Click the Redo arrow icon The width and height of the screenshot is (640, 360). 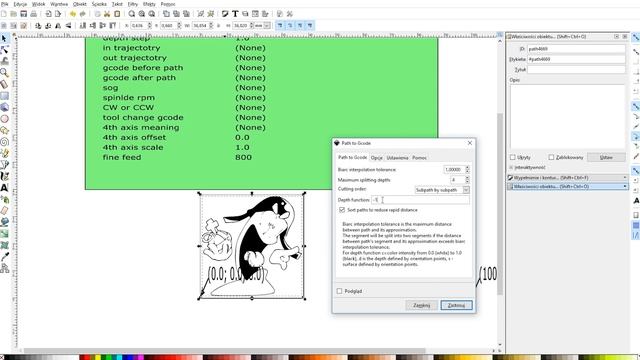pyautogui.click(x=82, y=14)
